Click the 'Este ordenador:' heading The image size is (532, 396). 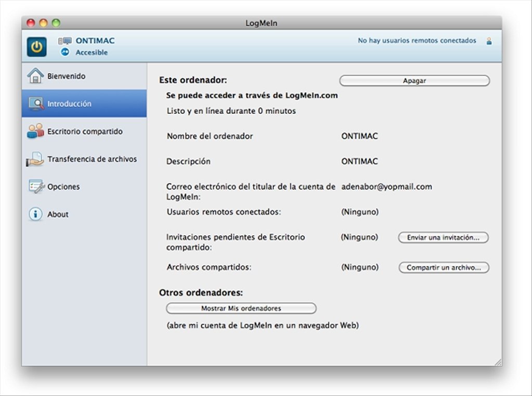pos(193,80)
